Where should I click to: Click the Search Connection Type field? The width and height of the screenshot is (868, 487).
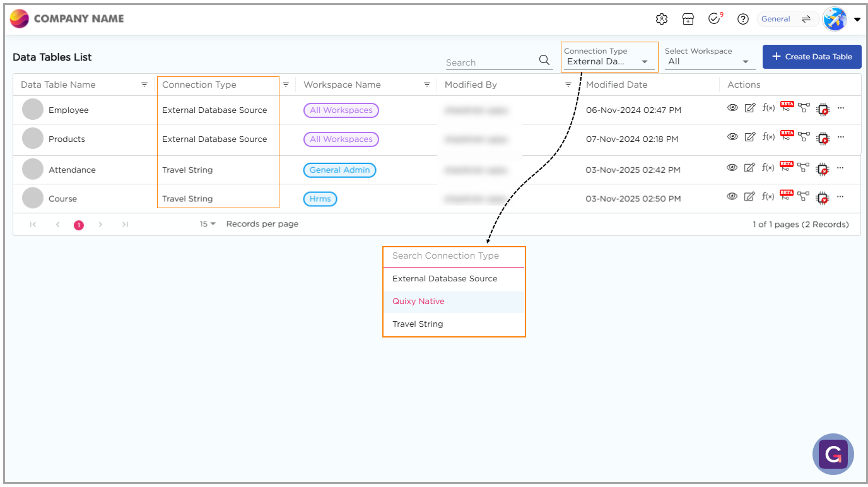[x=454, y=256]
